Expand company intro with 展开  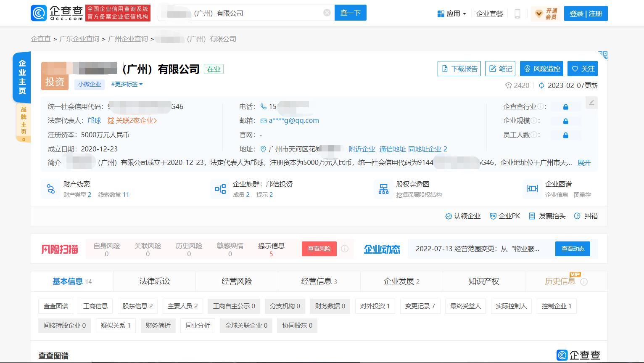[584, 163]
